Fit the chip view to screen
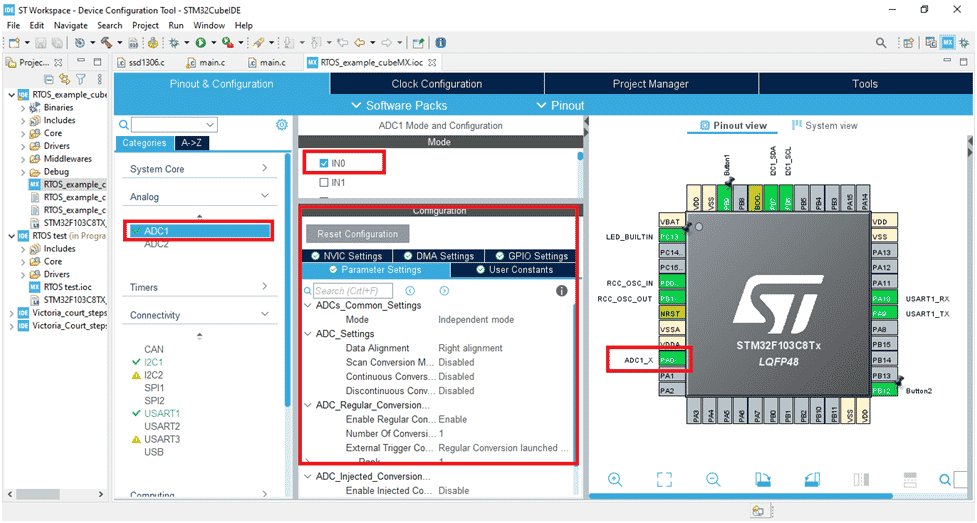The width and height of the screenshot is (977, 523). pyautogui.click(x=664, y=479)
